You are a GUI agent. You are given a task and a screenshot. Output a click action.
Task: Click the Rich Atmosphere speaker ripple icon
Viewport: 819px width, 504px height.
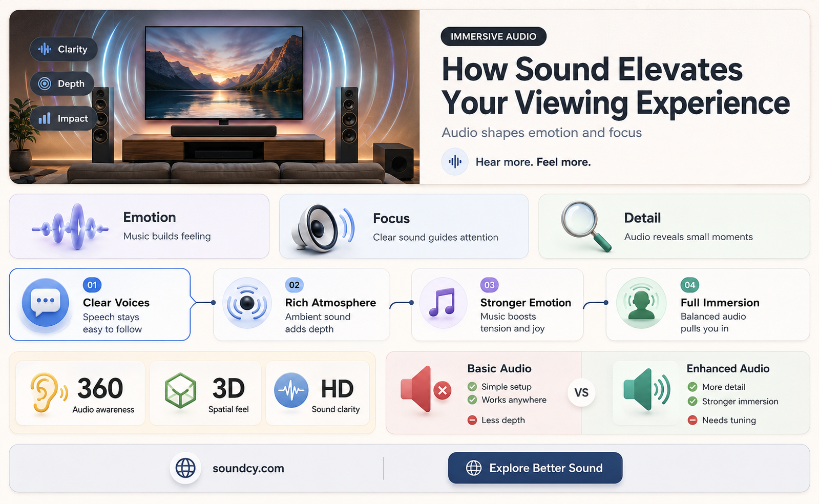[247, 303]
